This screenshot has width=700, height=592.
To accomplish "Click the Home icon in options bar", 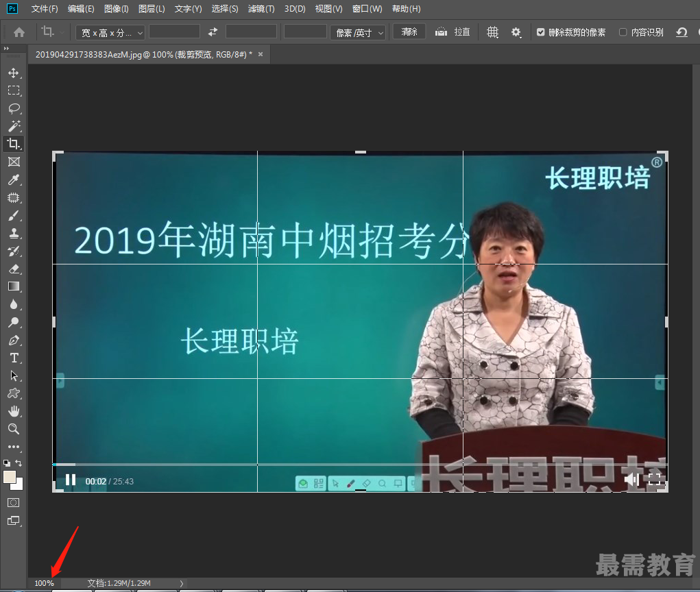I will [19, 32].
